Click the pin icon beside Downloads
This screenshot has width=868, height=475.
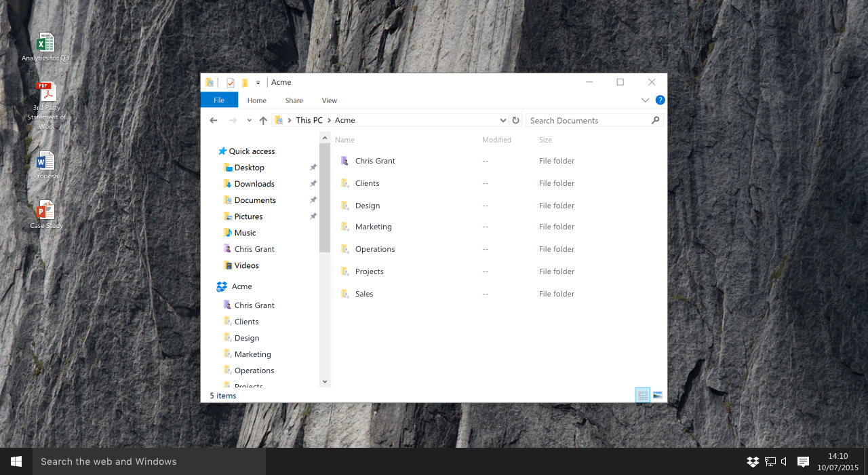pyautogui.click(x=313, y=184)
